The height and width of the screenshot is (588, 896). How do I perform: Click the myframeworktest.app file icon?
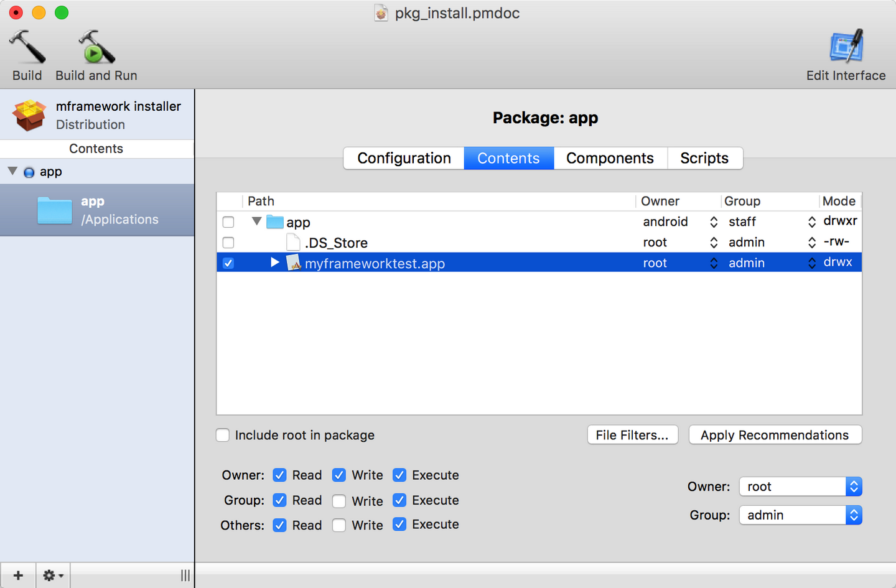click(x=294, y=263)
